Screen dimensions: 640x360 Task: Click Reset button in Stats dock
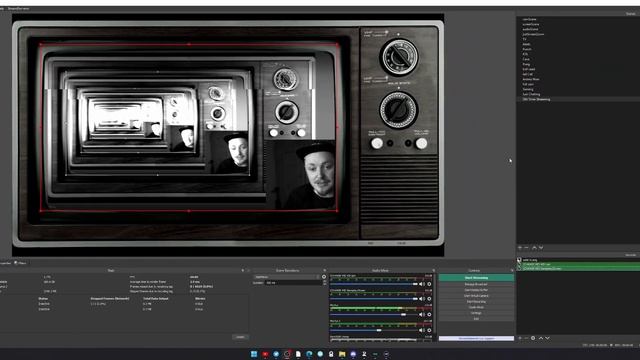[240, 337]
